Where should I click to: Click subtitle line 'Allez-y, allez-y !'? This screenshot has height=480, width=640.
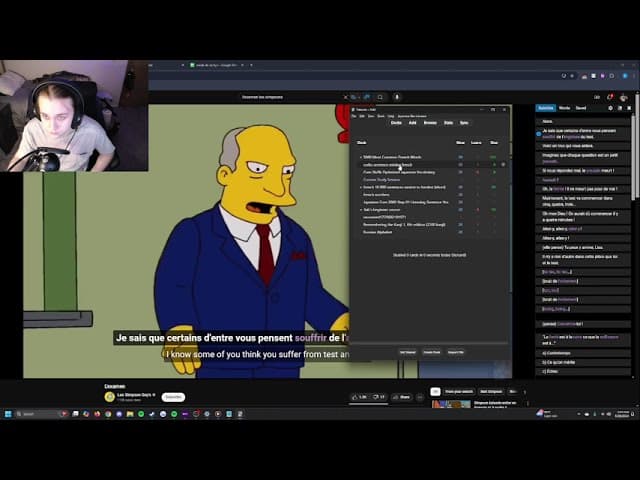tap(583, 238)
